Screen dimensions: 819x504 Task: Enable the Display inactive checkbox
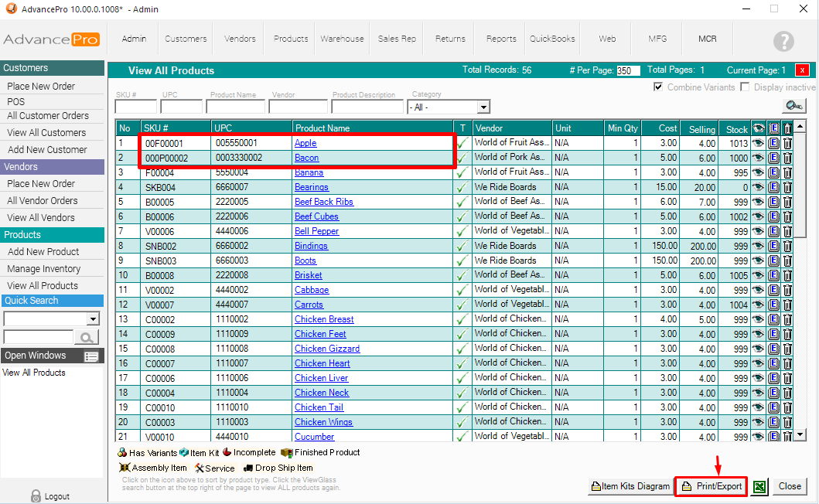tap(746, 87)
